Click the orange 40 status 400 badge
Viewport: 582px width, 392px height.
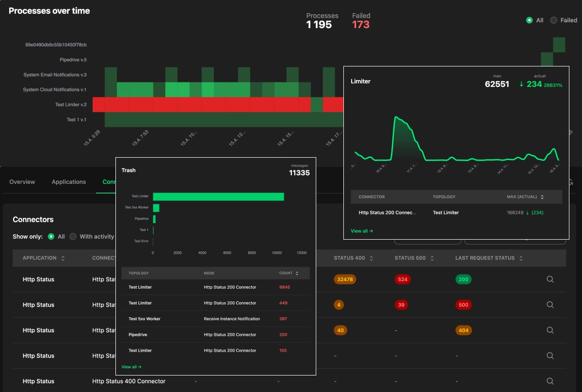(x=340, y=330)
